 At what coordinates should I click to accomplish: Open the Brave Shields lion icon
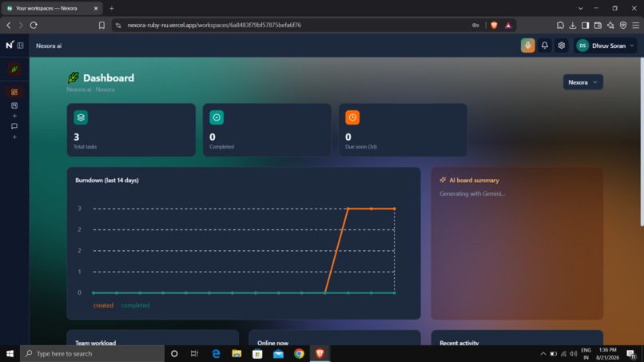pos(494,25)
